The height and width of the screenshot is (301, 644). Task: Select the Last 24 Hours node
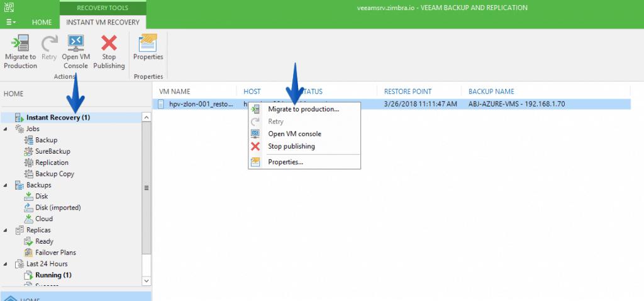pyautogui.click(x=47, y=264)
